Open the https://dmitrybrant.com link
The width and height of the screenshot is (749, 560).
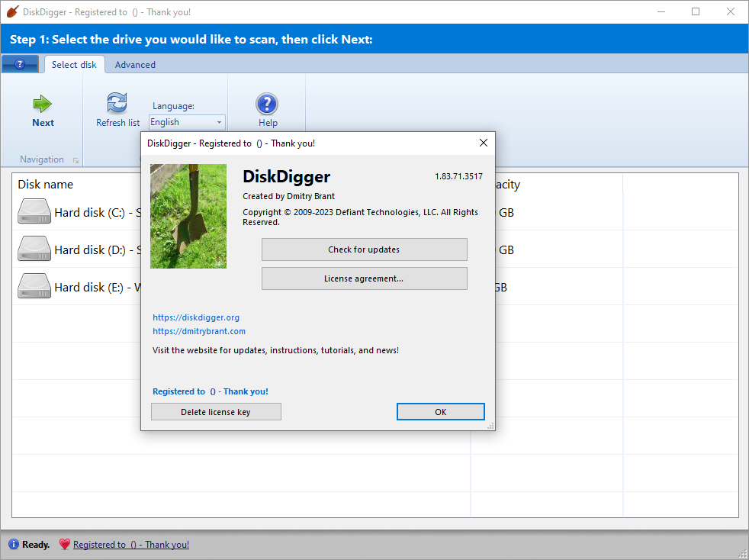click(x=199, y=331)
